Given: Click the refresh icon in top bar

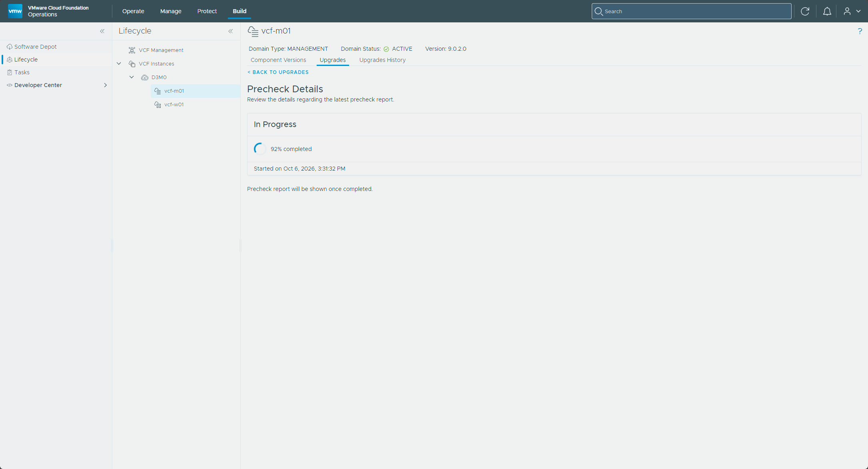Looking at the screenshot, I should click(805, 11).
